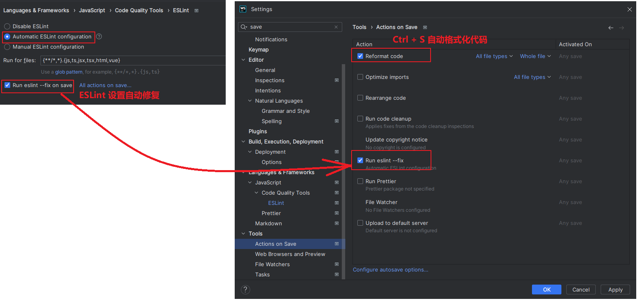
Task: Open 'All file types' dropdown for Optimize imports
Action: [x=532, y=77]
